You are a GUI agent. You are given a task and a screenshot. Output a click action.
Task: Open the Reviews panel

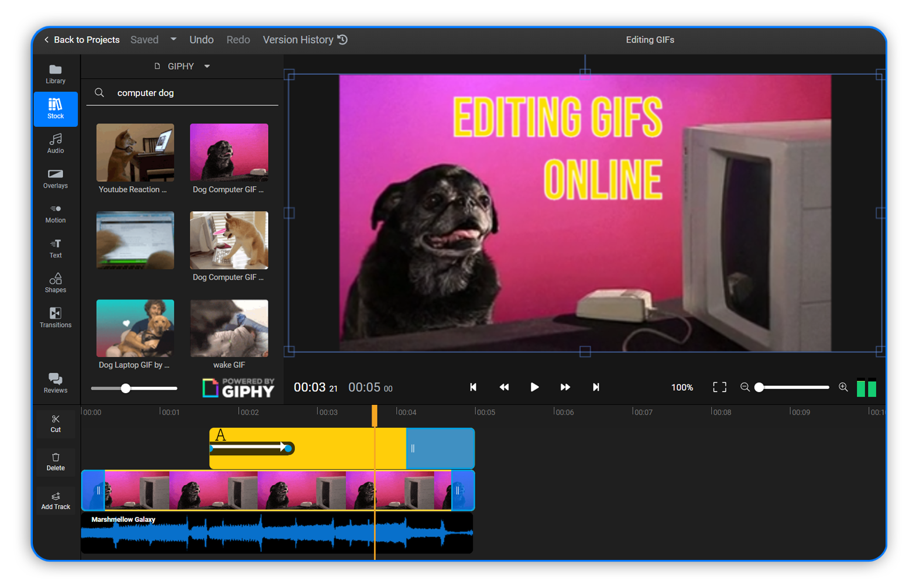[x=56, y=383]
